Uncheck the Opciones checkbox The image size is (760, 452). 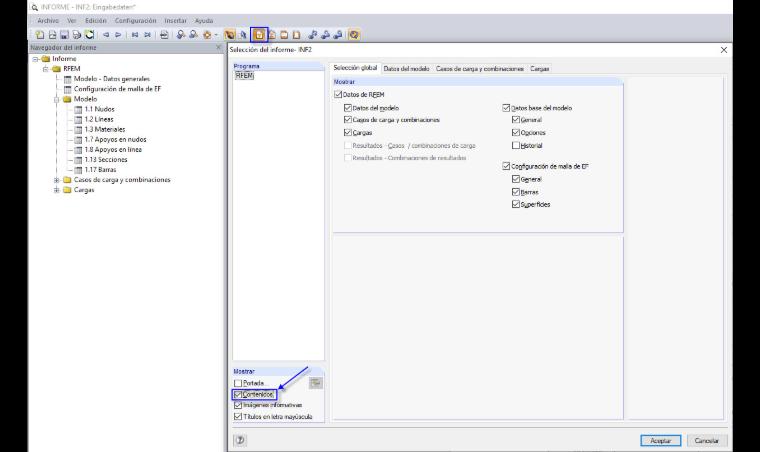tap(516, 132)
